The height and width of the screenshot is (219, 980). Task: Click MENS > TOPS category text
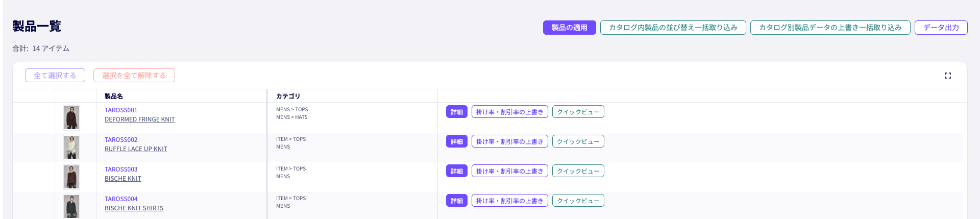(292, 110)
